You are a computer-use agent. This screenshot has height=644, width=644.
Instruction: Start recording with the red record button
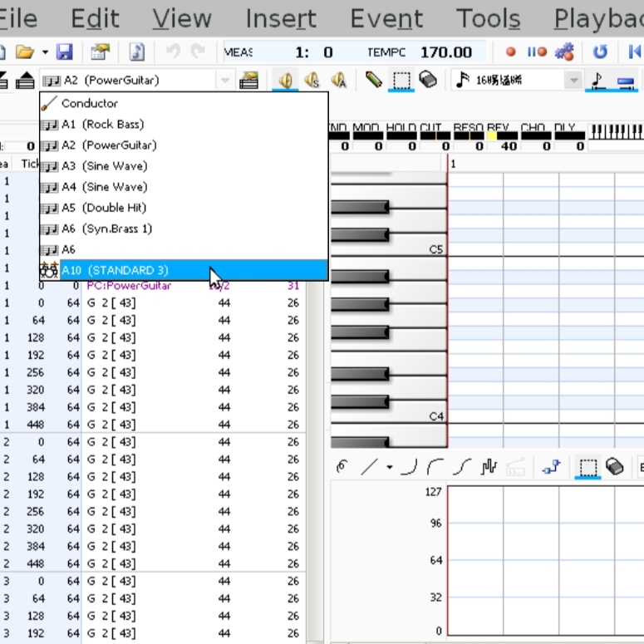point(510,52)
